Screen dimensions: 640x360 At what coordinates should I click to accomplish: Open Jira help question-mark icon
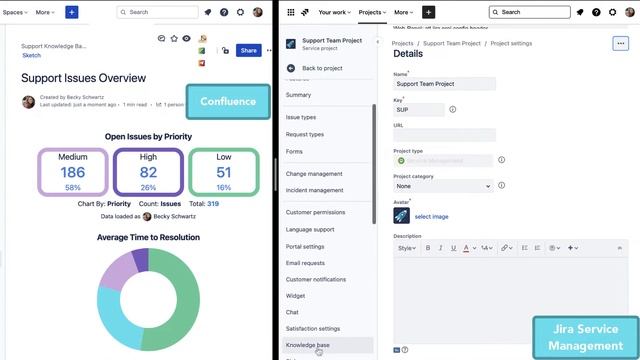[596, 12]
